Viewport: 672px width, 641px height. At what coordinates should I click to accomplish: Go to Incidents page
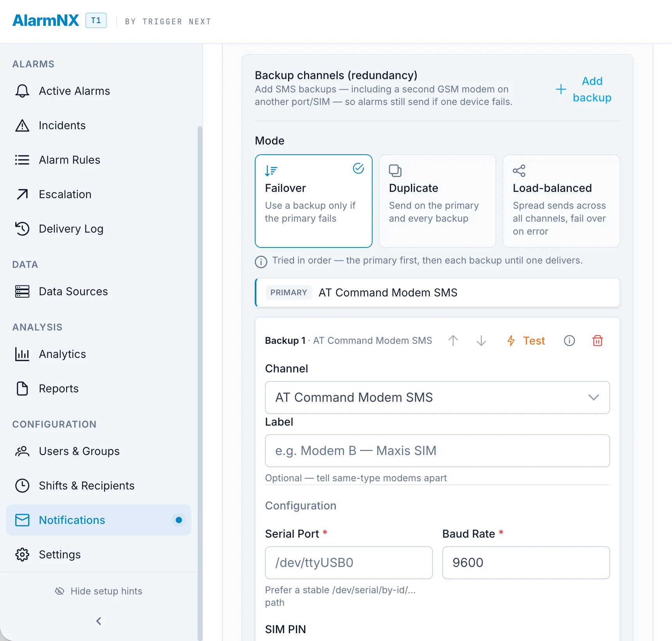(99, 125)
